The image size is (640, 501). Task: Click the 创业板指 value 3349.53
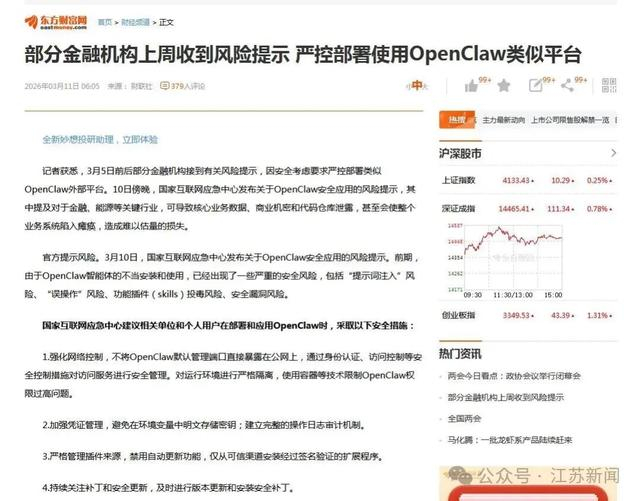[x=518, y=315]
